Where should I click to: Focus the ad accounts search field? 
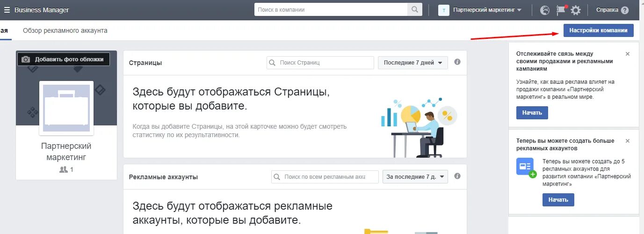pos(325,176)
